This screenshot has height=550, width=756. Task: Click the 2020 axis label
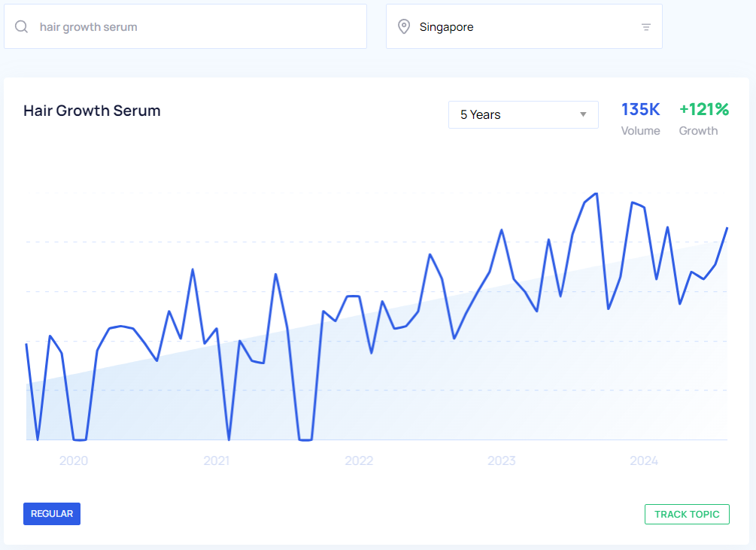74,460
